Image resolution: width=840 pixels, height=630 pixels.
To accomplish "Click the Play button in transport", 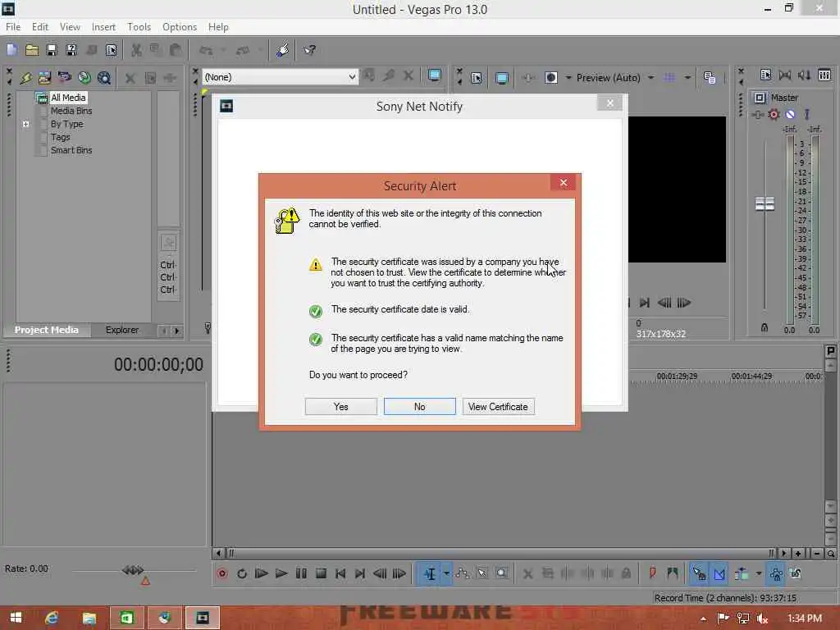I will click(x=281, y=573).
